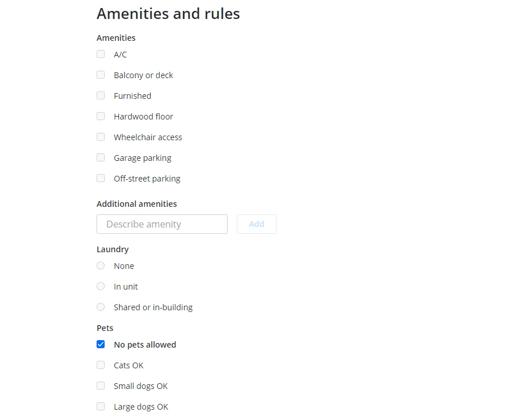Enable the Large dogs OK checkbox
This screenshot has width=507, height=420.
click(101, 406)
